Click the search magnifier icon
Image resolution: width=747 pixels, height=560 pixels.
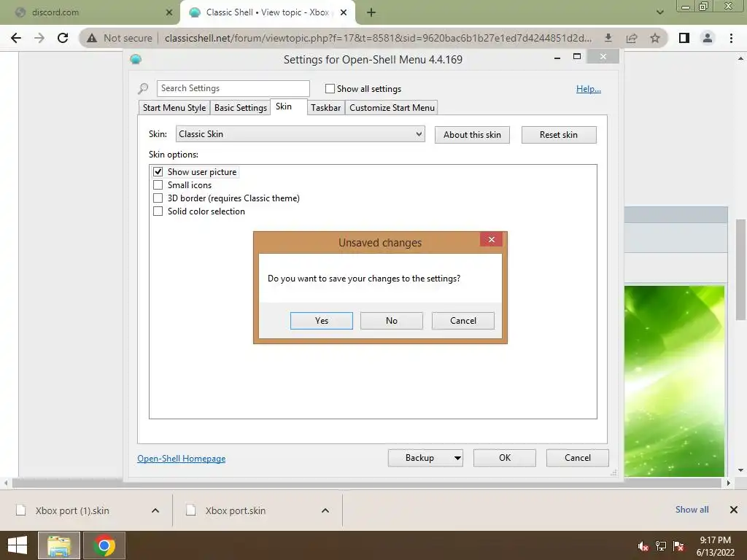point(143,88)
